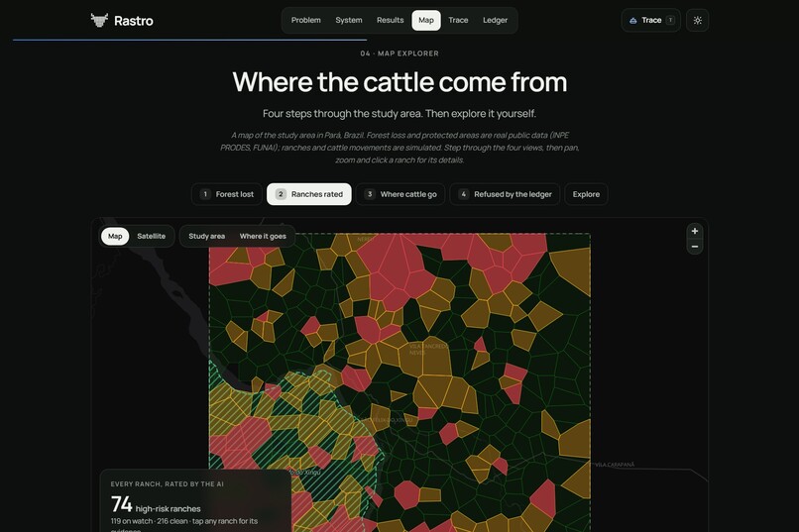Click the Rastro brand name
This screenshot has height=532, width=799.
point(134,21)
